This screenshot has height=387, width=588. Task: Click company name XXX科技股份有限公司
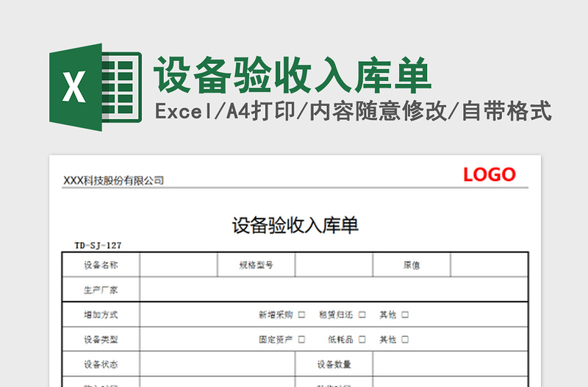click(114, 180)
